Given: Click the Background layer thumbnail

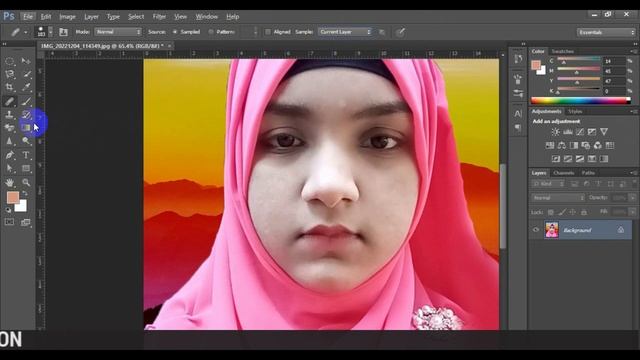Looking at the screenshot, I should [x=551, y=230].
